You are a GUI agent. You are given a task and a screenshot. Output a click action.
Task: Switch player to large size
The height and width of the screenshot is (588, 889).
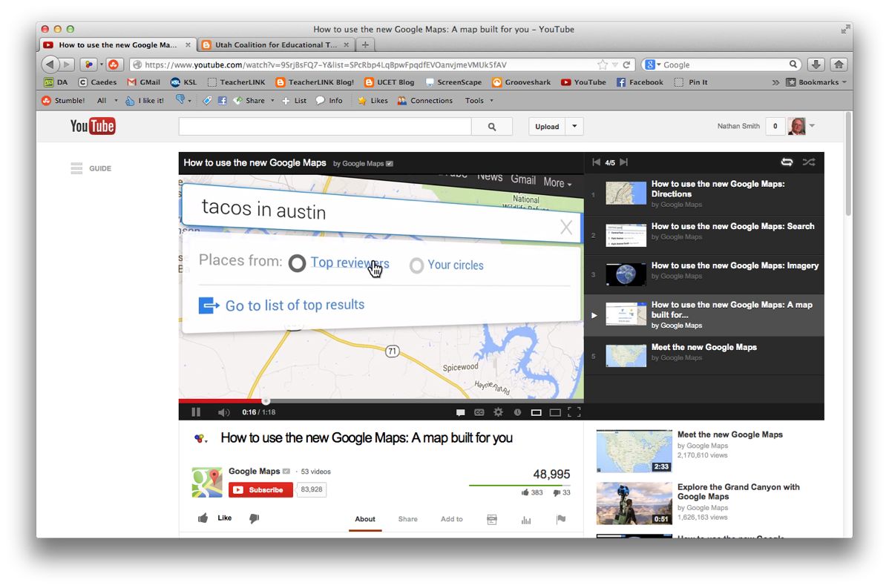(555, 412)
